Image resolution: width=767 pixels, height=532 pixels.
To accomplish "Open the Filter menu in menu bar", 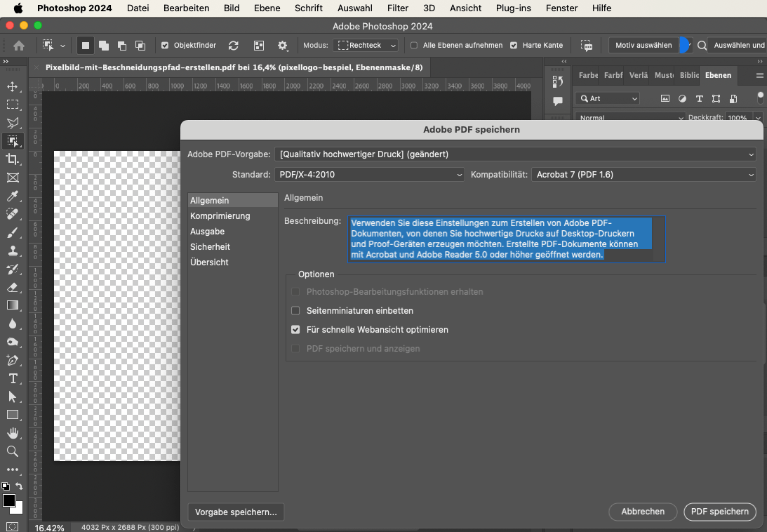I will coord(398,8).
